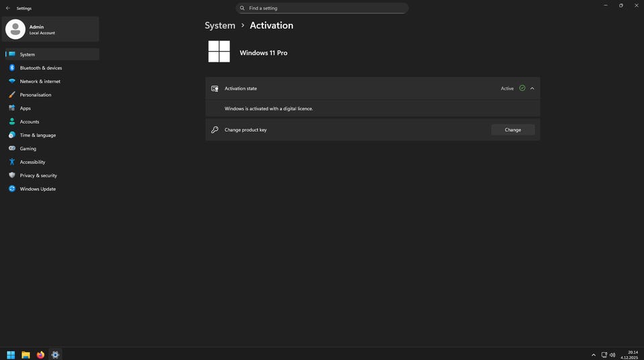Click the key icon beside Change product key
Image resolution: width=644 pixels, height=360 pixels.
[215, 130]
